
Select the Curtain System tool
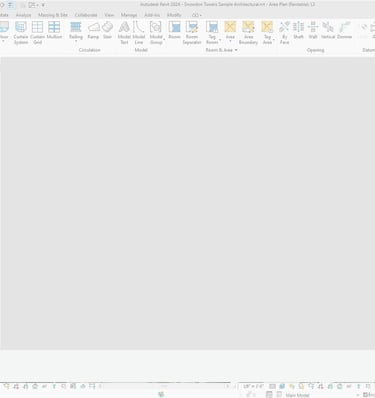pos(21,33)
